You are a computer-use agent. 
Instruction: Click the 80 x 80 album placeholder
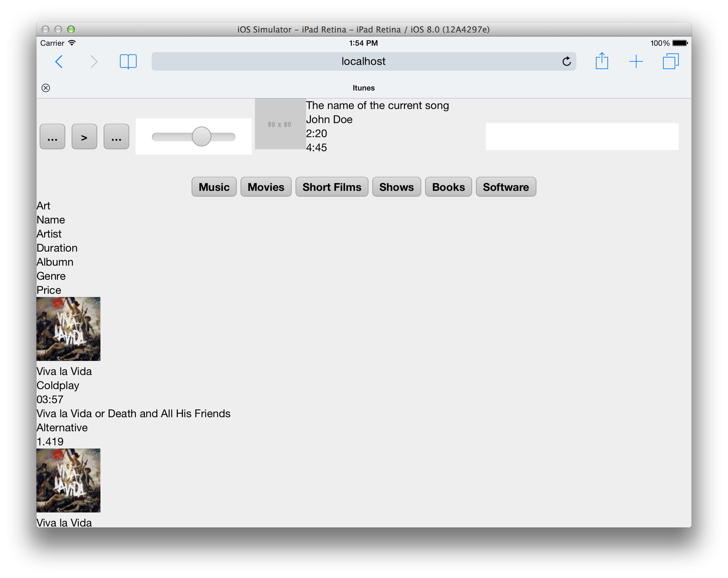(280, 124)
